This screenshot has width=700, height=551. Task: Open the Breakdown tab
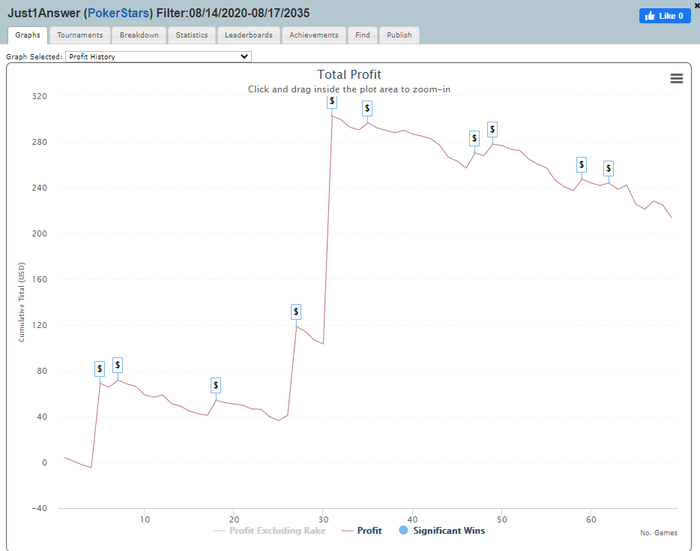138,35
